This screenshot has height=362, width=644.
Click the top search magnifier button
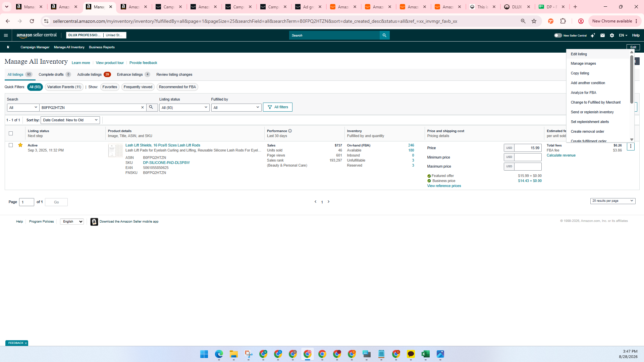click(x=384, y=35)
